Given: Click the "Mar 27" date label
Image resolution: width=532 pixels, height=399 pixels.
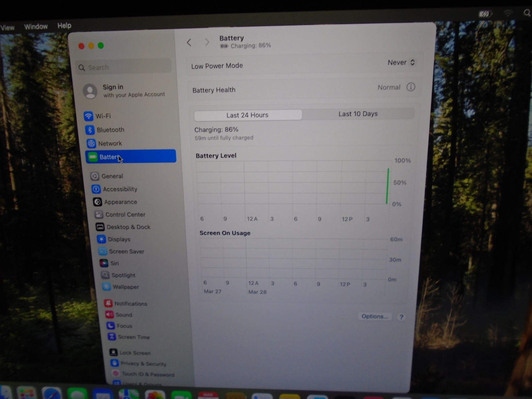Looking at the screenshot, I should point(213,291).
